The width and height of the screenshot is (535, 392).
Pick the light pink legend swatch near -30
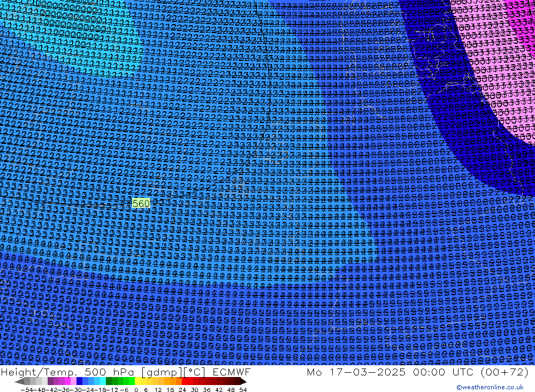click(73, 381)
